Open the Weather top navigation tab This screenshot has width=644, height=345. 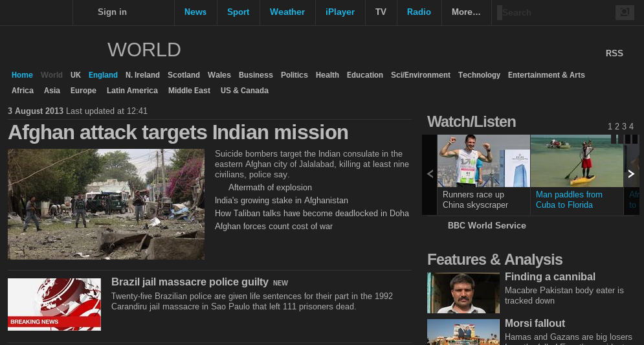[287, 12]
